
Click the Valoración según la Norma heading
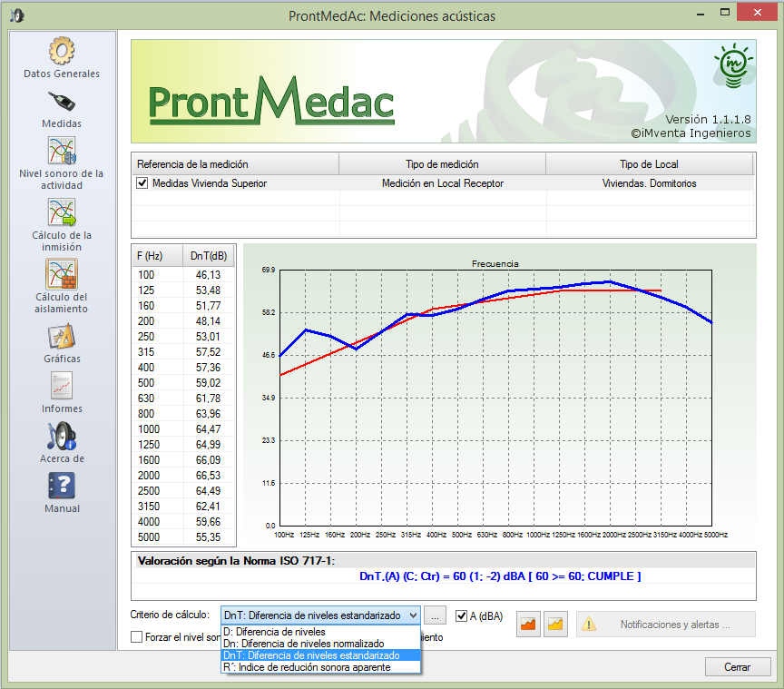pos(236,561)
